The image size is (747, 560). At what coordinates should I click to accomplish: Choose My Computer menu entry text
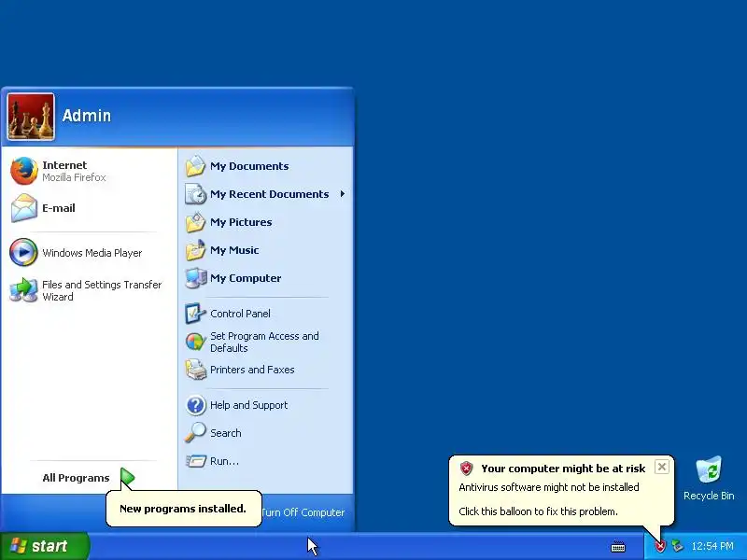[x=246, y=278]
